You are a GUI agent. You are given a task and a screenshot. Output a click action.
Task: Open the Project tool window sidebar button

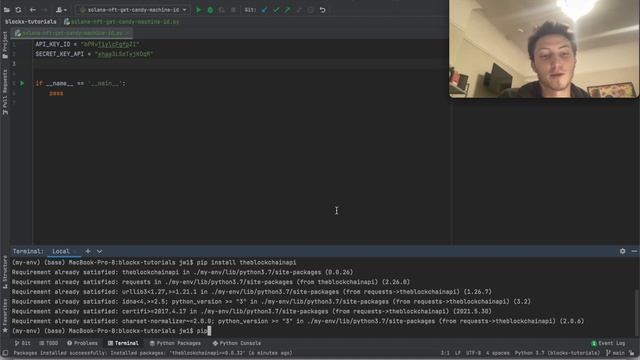click(5, 45)
